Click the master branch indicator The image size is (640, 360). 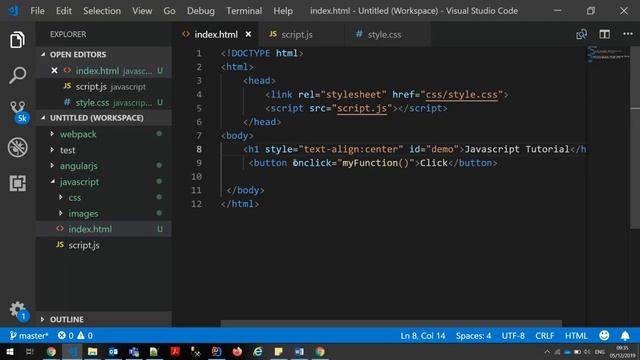click(29, 336)
